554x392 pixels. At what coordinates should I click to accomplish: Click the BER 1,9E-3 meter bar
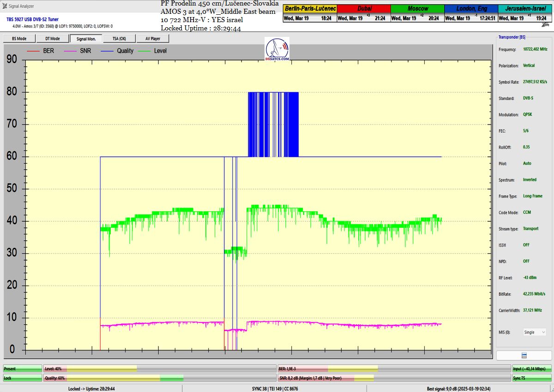pyautogui.click(x=394, y=369)
